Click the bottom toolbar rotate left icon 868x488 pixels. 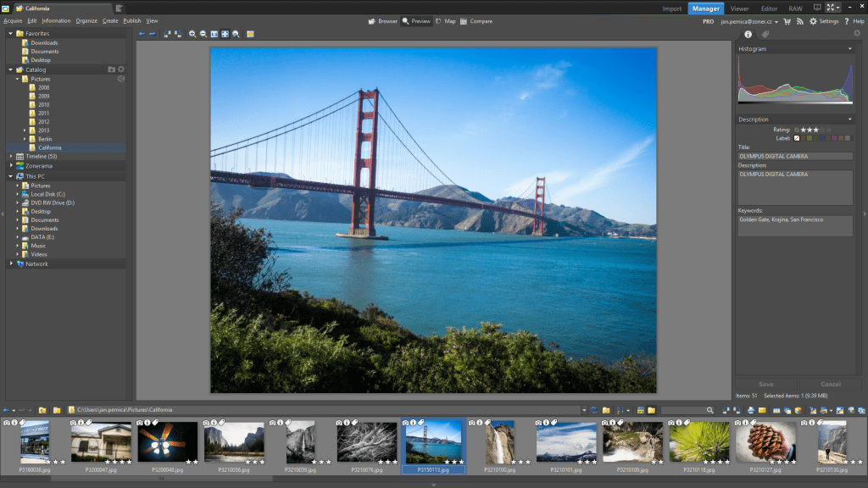[726, 410]
